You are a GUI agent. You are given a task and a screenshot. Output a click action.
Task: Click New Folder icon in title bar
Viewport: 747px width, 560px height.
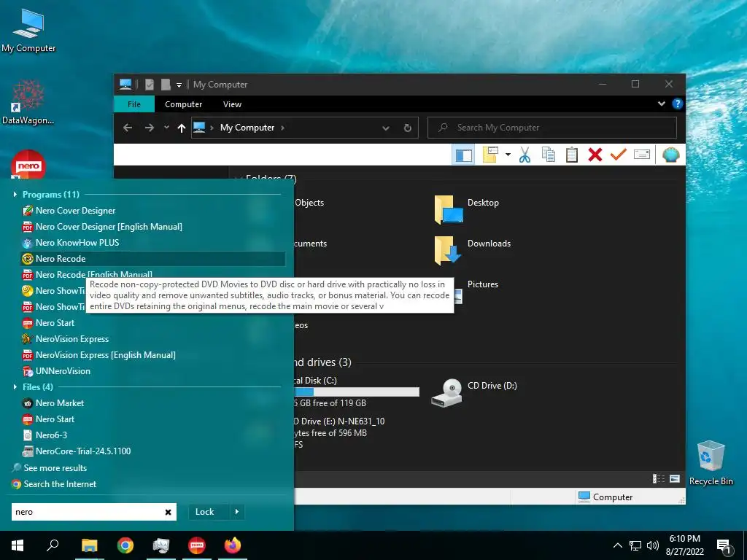(x=166, y=85)
